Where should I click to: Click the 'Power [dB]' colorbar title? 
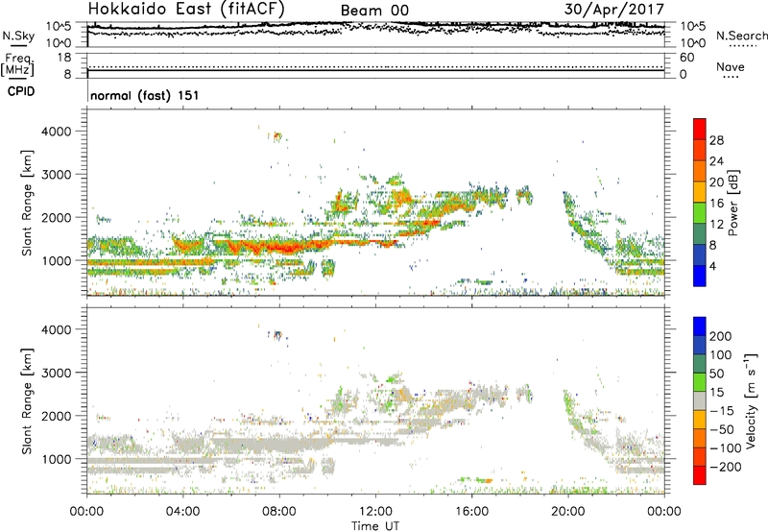(x=733, y=203)
